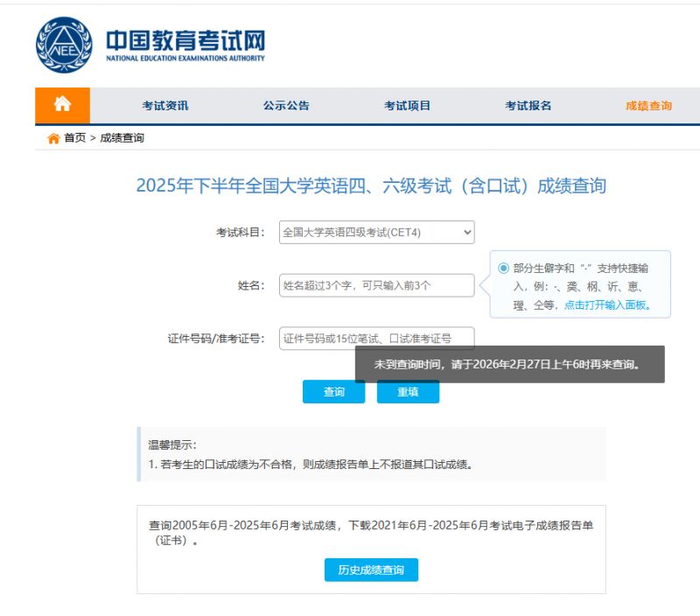Click the 考试科目 label
The width and height of the screenshot is (700, 616).
pos(241,232)
